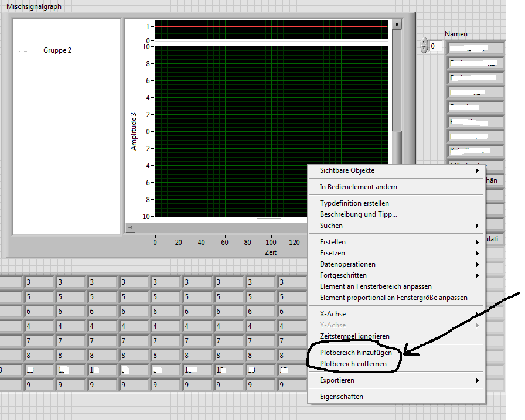Viewport: 525px width, 420px height.
Task: Click Plotbereich hinzufügen
Action: point(356,353)
